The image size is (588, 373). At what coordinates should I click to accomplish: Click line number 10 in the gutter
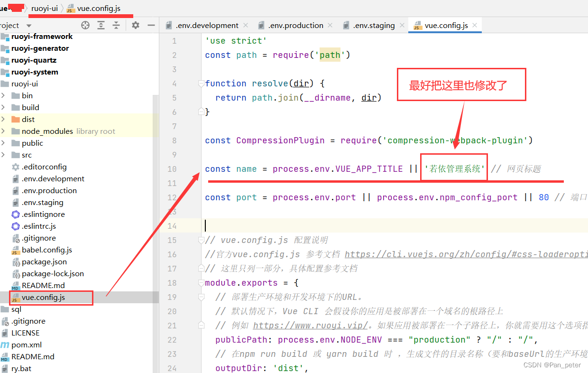coord(171,169)
